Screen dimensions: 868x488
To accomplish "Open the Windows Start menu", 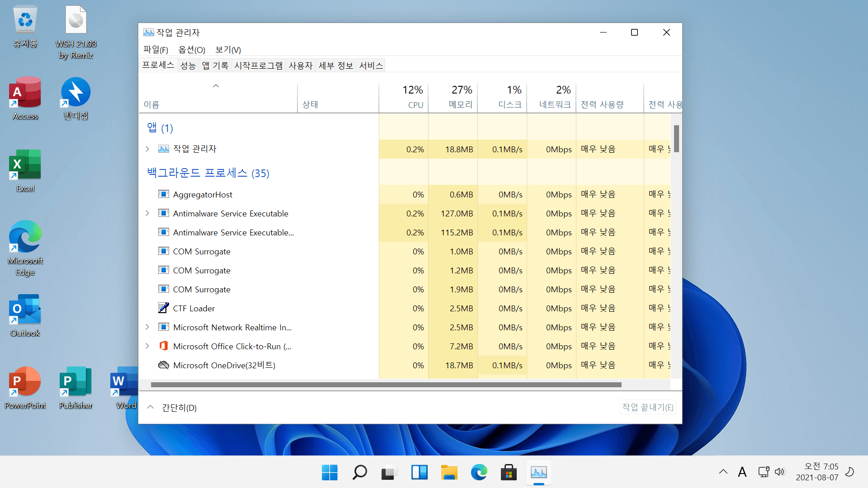I will [x=330, y=473].
